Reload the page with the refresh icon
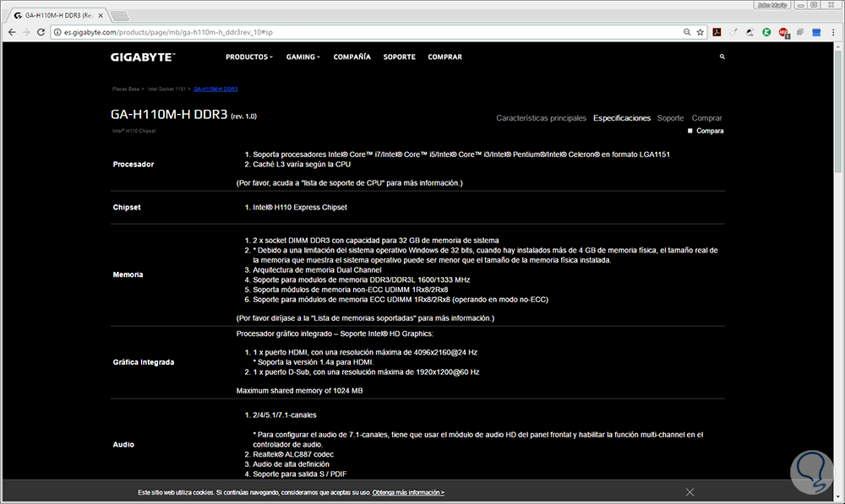 pos(41,32)
